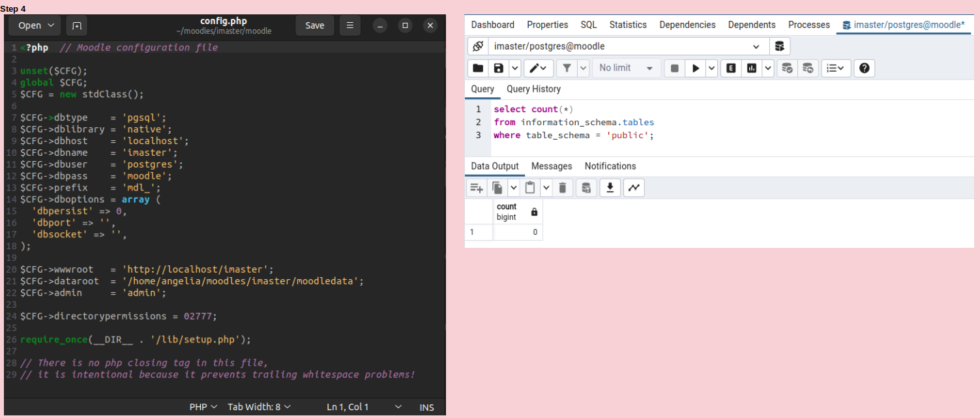Open the Messages tab

(552, 166)
